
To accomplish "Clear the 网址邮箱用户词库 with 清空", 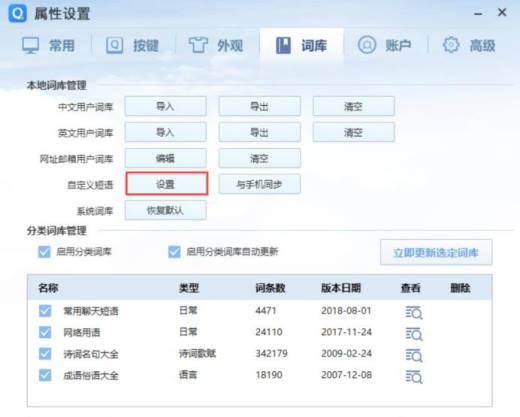I will point(260,158).
